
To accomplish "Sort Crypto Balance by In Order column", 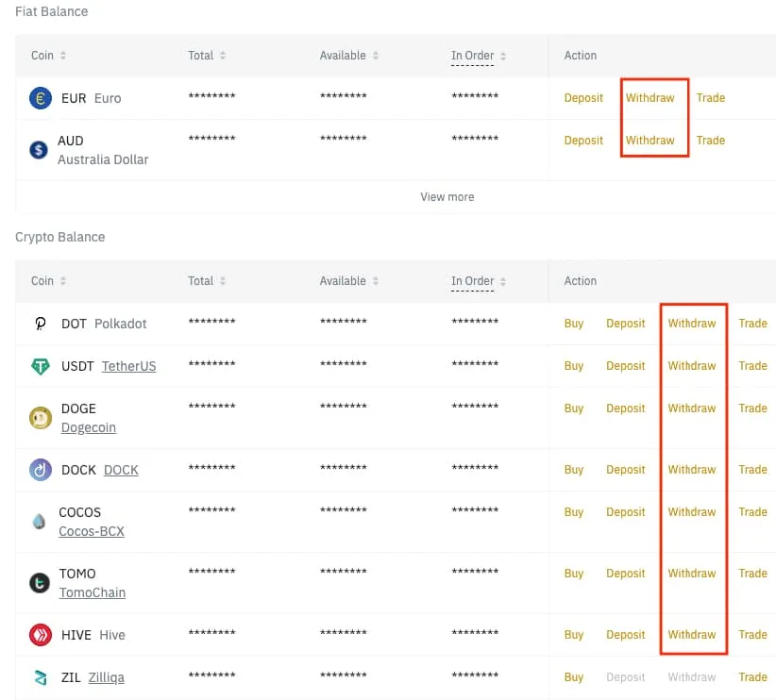I will pos(503,281).
